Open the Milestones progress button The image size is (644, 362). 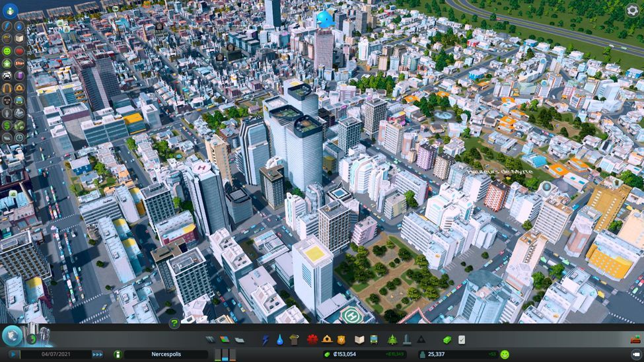pos(32,339)
